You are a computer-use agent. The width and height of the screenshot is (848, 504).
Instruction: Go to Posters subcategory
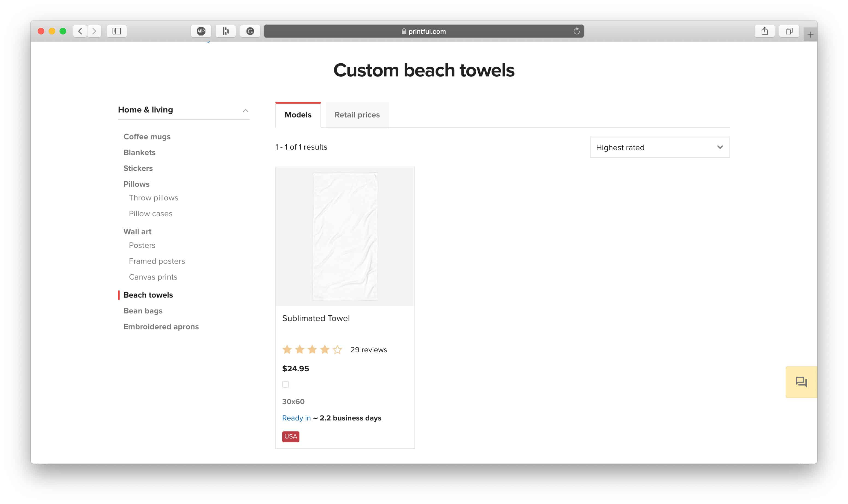tap(142, 245)
